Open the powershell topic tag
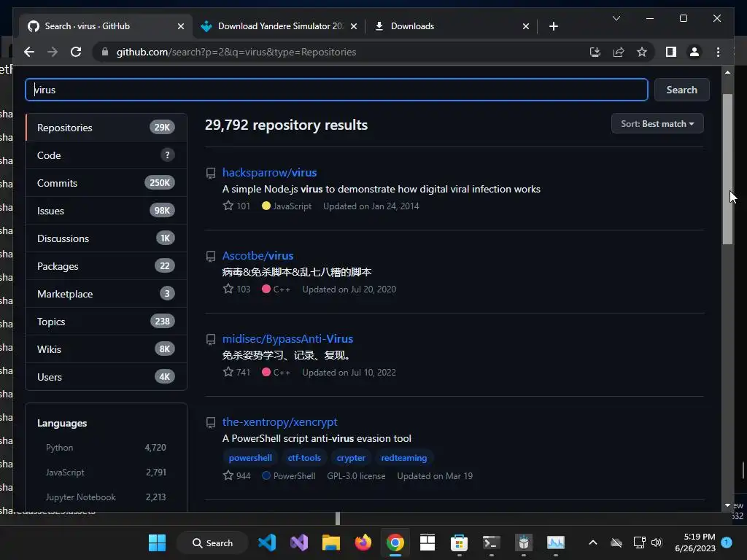Screen dimensions: 747x560 250,458
